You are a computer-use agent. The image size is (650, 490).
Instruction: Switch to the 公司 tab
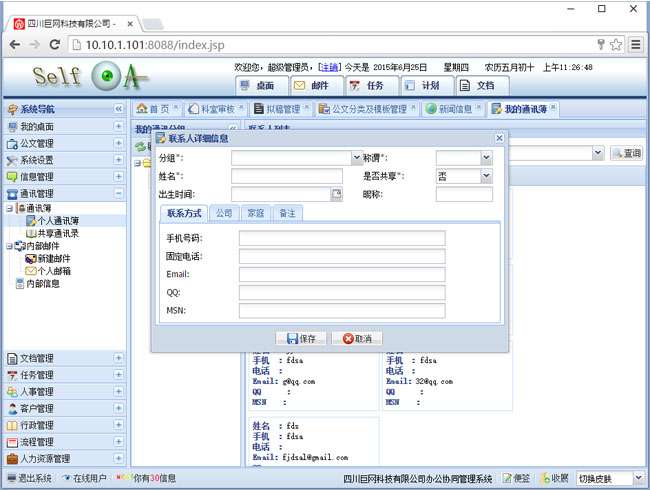click(x=224, y=213)
